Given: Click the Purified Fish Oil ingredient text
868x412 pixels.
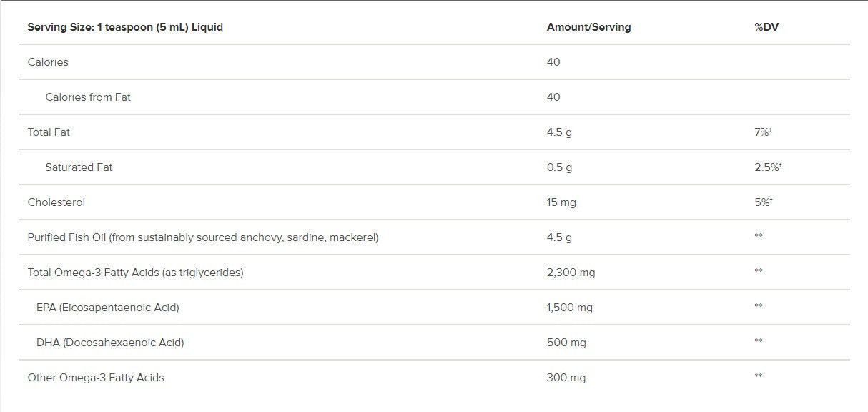Looking at the screenshot, I should (202, 237).
